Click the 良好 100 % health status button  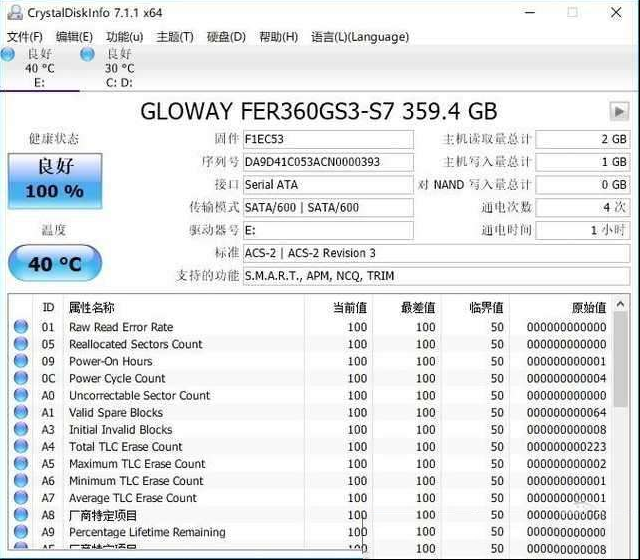[x=55, y=181]
